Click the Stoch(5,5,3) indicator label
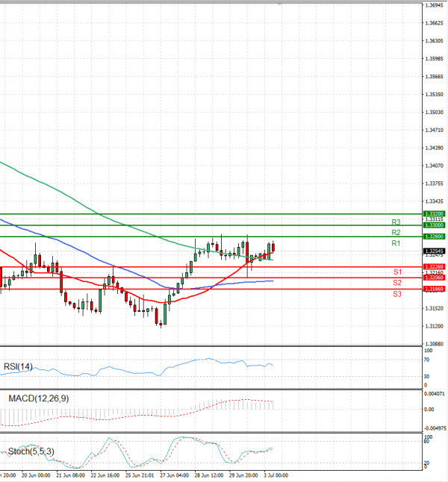 pos(30,451)
